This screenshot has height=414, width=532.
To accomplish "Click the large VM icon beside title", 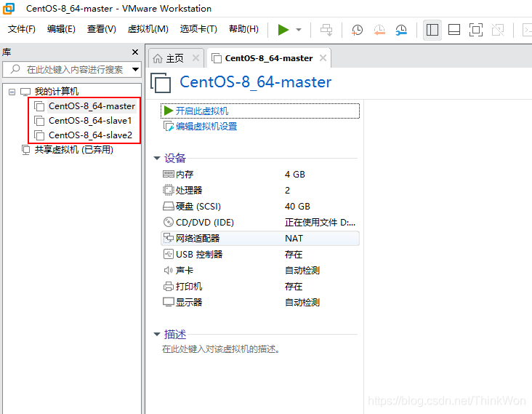I will tap(161, 82).
